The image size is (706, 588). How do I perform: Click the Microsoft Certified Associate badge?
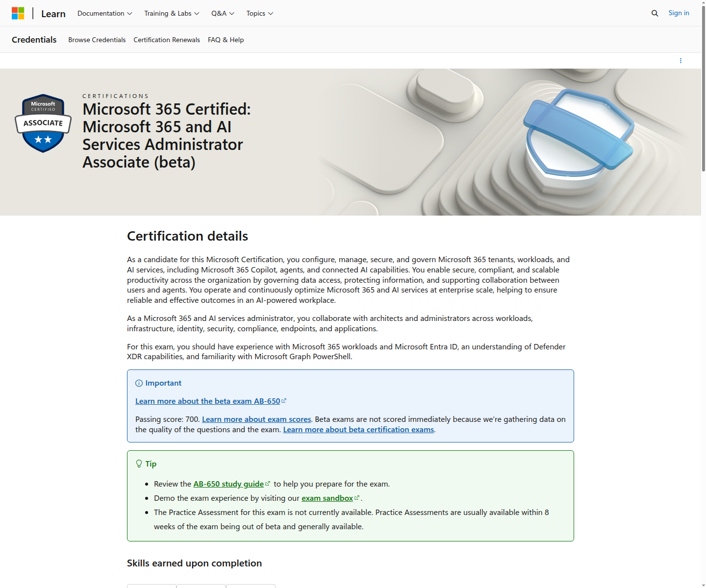(43, 123)
